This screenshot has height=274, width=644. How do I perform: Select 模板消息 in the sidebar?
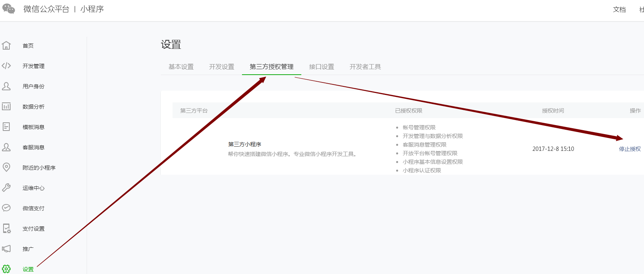34,127
